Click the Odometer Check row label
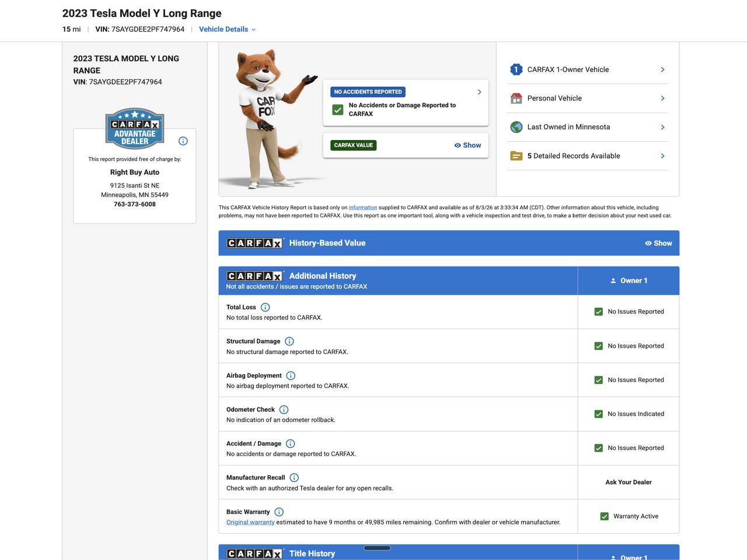747x560 pixels. click(x=250, y=409)
